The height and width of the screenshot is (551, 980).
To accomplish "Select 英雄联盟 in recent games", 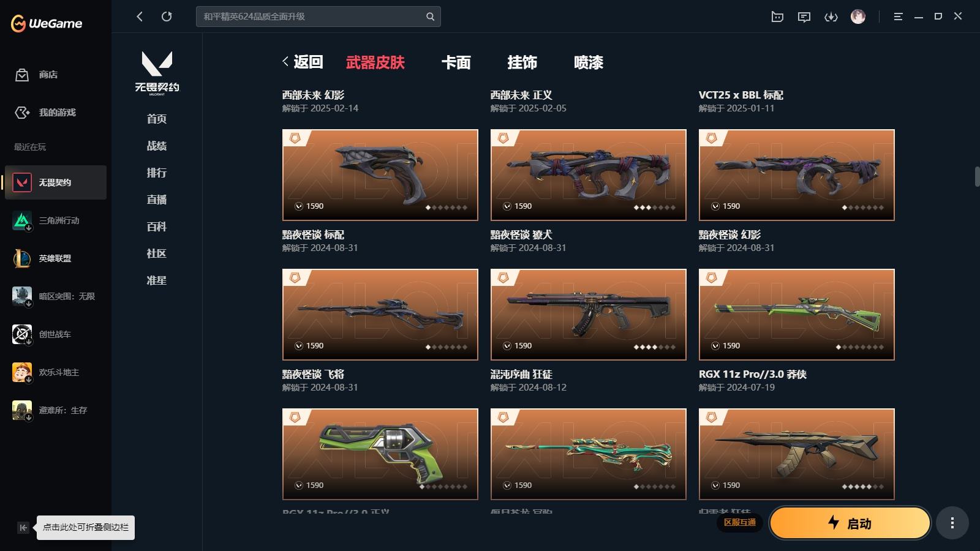I will click(56, 258).
